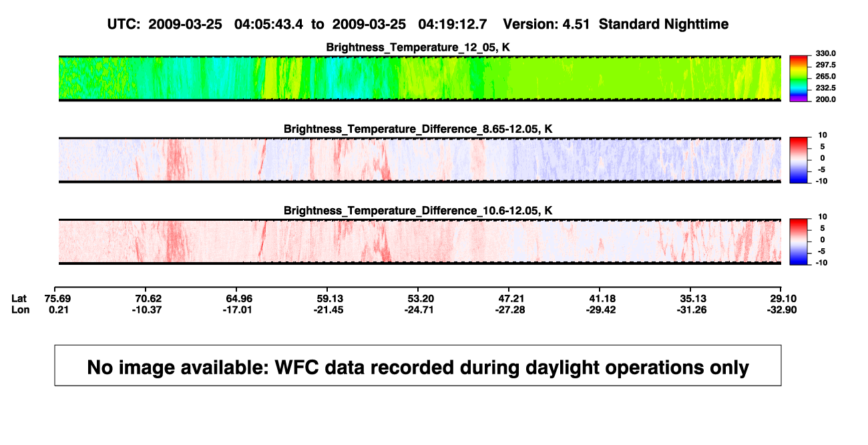Click the latitude value 64.96

click(238, 298)
